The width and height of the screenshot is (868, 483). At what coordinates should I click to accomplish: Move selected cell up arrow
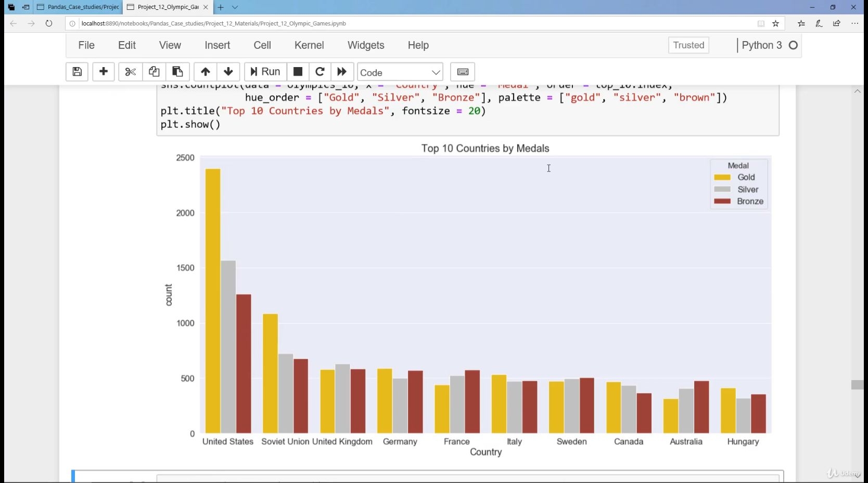[x=206, y=72]
